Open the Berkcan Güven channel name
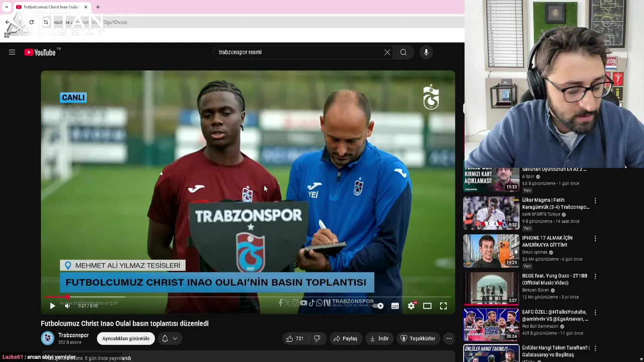 [x=536, y=290]
